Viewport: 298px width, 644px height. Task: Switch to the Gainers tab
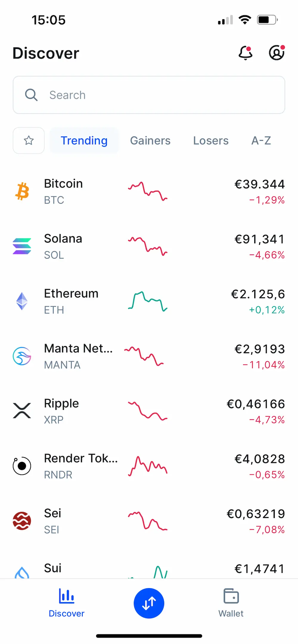coord(150,140)
